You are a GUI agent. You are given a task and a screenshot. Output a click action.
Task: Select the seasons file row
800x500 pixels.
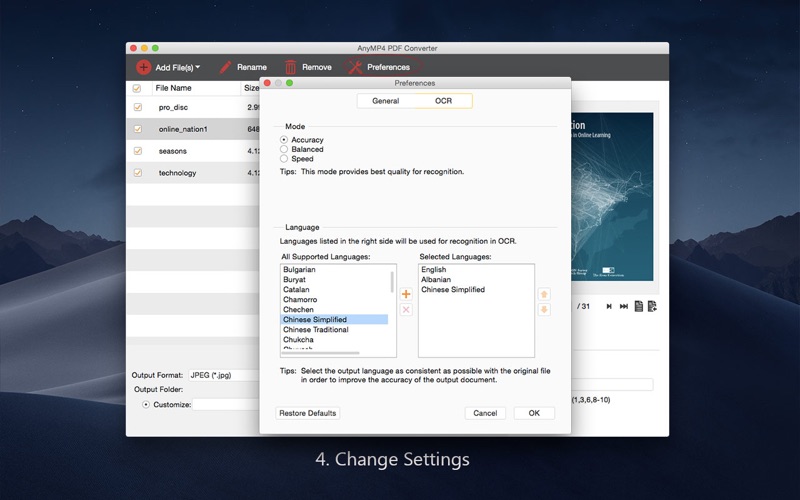(193, 151)
